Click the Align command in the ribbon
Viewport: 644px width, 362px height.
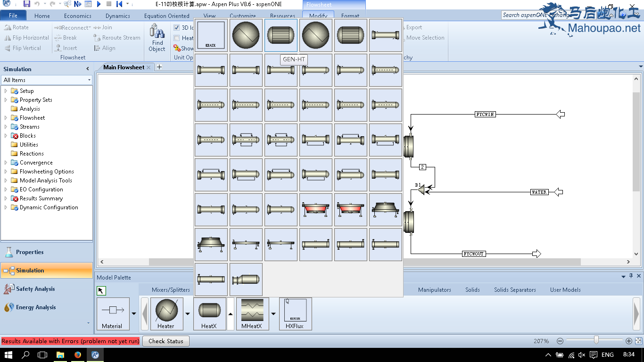pyautogui.click(x=104, y=48)
